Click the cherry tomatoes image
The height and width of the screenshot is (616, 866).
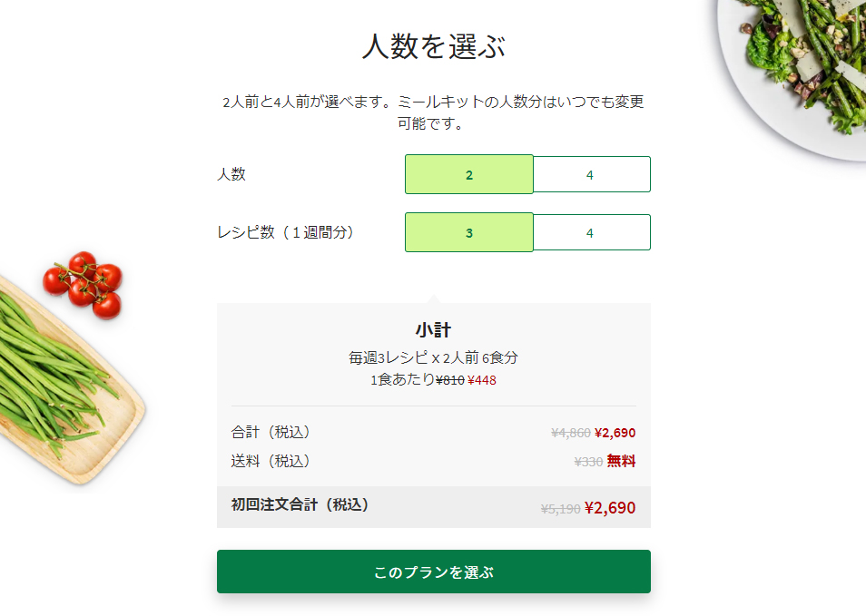click(84, 285)
